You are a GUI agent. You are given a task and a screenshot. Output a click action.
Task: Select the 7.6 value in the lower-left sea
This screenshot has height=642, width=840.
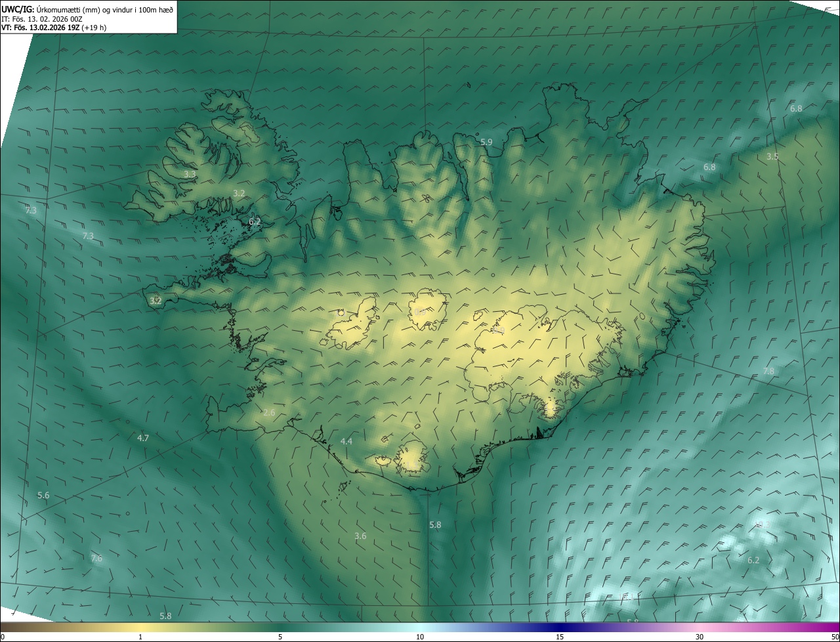tap(96, 559)
